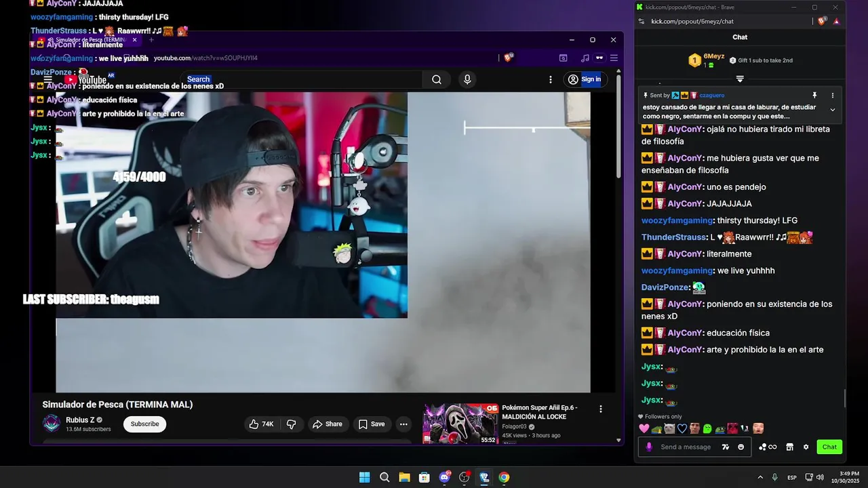Open DavizPonze username in Kick chat
The height and width of the screenshot is (488, 868).
665,287
